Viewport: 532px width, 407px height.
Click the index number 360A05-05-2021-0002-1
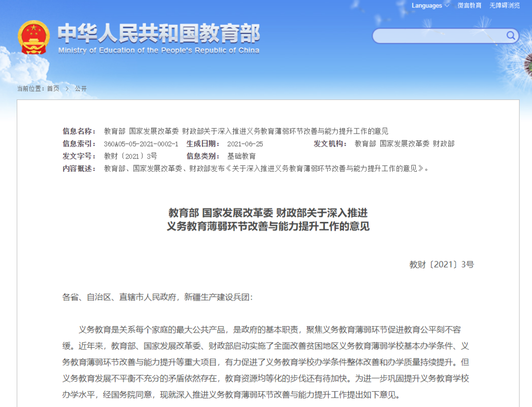[141, 144]
